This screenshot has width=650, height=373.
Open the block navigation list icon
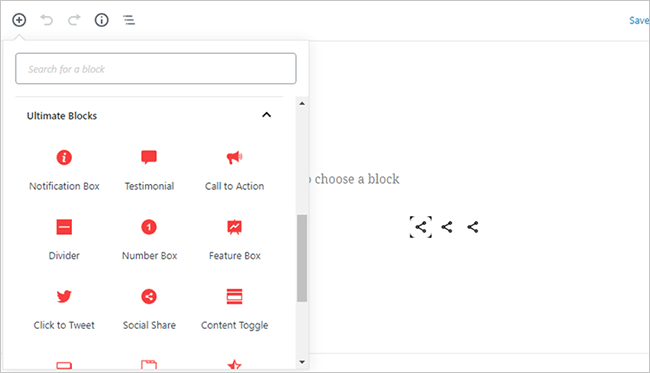tap(129, 20)
